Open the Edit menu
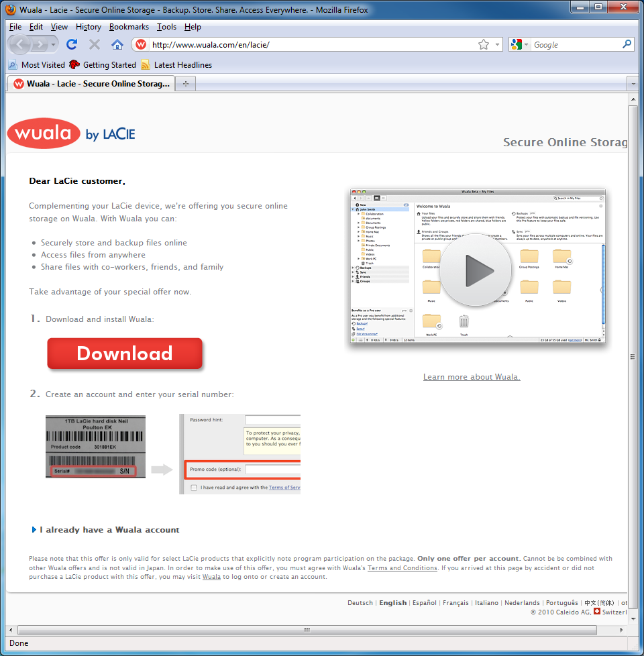This screenshot has width=644, height=656. [x=36, y=27]
